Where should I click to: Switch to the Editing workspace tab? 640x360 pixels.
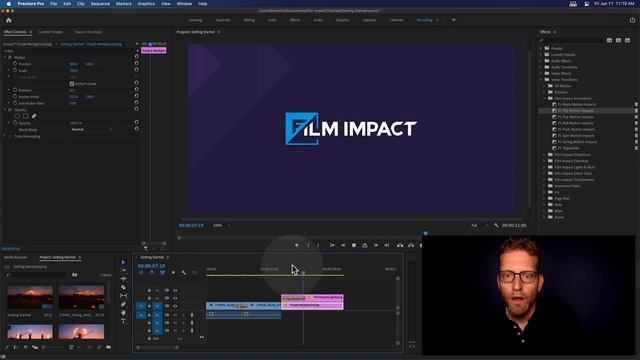click(249, 20)
